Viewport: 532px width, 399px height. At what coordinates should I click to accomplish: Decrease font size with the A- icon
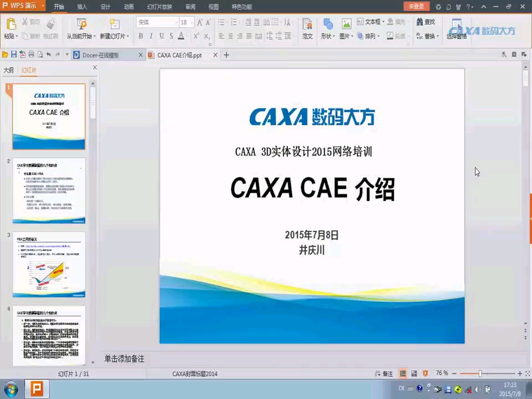(x=208, y=22)
